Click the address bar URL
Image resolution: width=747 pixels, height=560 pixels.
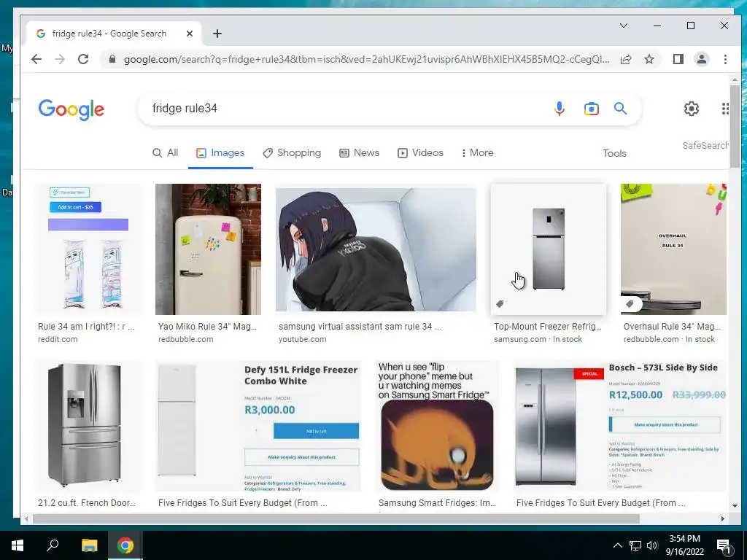(366, 59)
